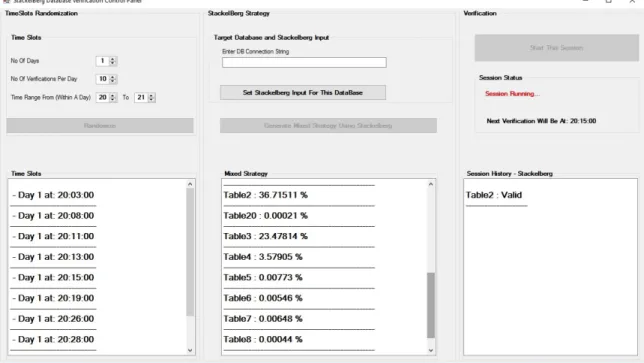The height and width of the screenshot is (363, 644).
Task: Click the StackelBerg Strategy group title
Action: (x=239, y=13)
